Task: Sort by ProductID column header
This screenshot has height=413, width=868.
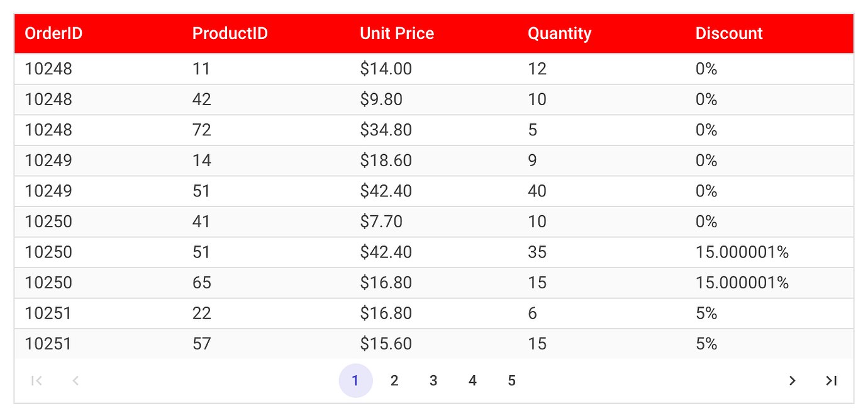Action: tap(230, 33)
